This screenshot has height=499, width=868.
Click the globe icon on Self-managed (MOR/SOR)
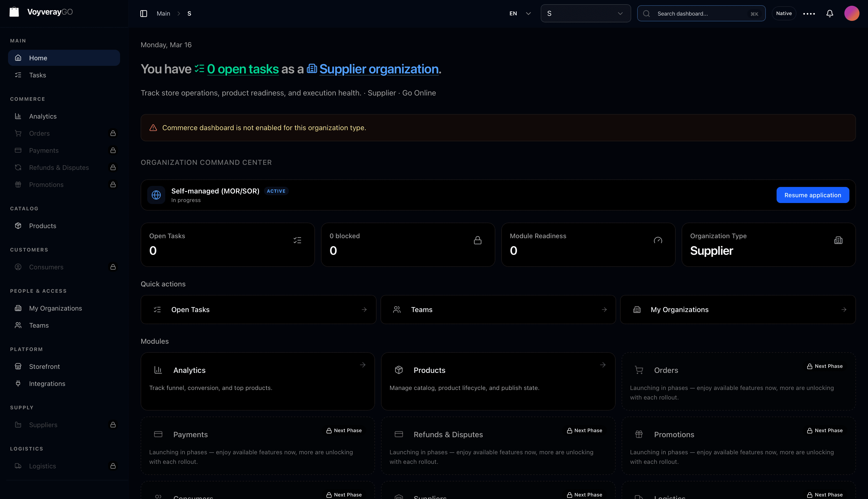pyautogui.click(x=156, y=195)
